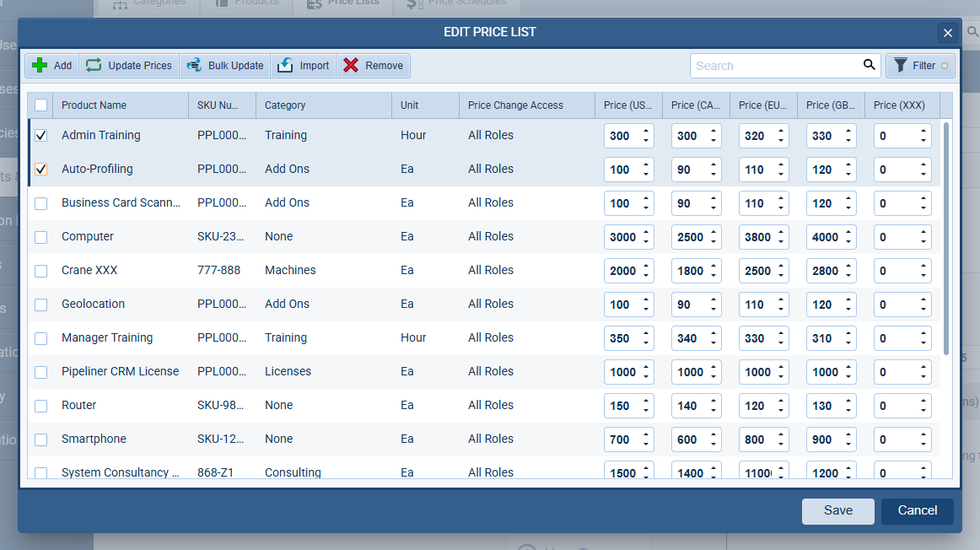Toggle the select-all header checkbox
This screenshot has height=550, width=980.
tap(40, 105)
